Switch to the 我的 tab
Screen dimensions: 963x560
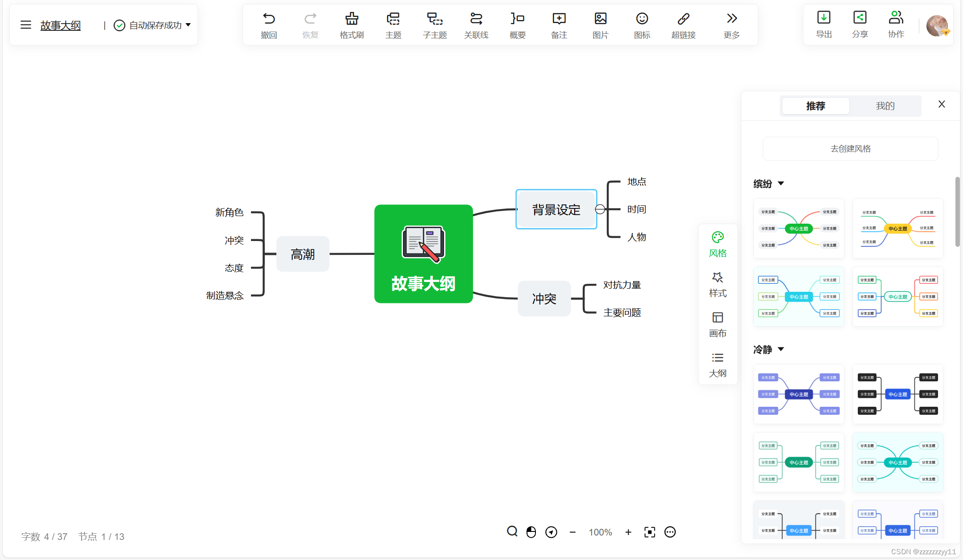885,106
